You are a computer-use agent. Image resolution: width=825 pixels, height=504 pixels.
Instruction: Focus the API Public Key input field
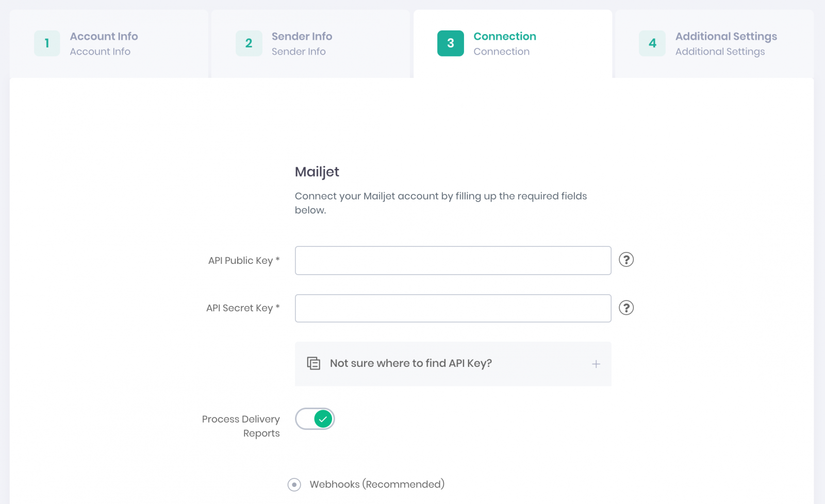click(453, 260)
